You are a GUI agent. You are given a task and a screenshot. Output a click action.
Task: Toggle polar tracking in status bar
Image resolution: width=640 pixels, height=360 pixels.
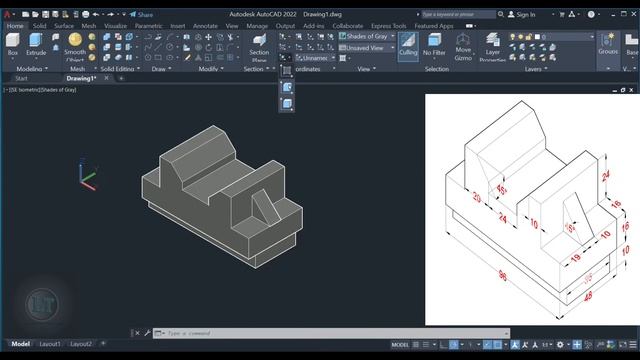(x=453, y=345)
